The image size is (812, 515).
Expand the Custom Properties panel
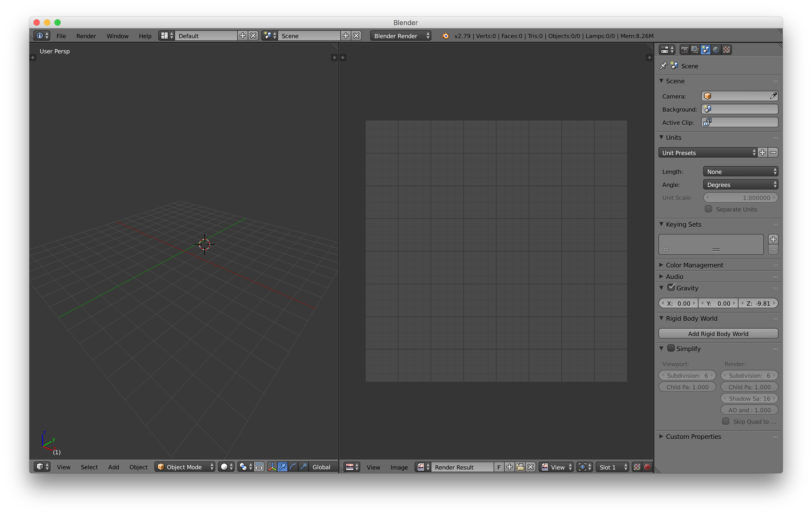click(693, 437)
